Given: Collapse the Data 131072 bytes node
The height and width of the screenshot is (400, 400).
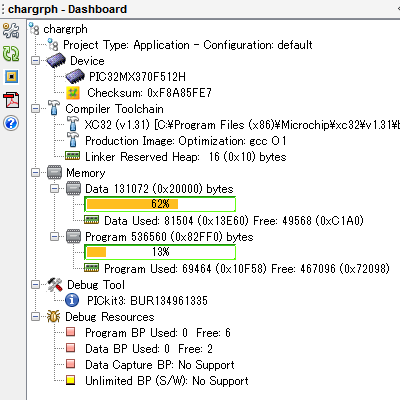Looking at the screenshot, I should tap(54, 189).
